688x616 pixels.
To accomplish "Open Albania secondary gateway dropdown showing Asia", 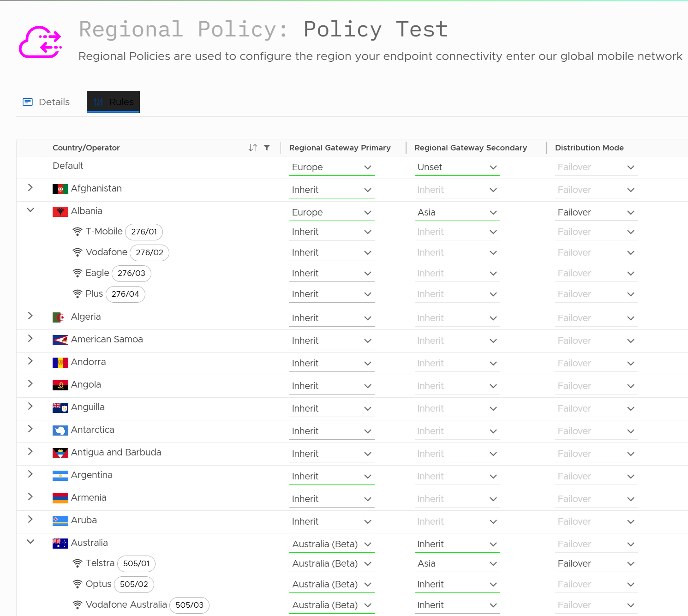I will 457,212.
